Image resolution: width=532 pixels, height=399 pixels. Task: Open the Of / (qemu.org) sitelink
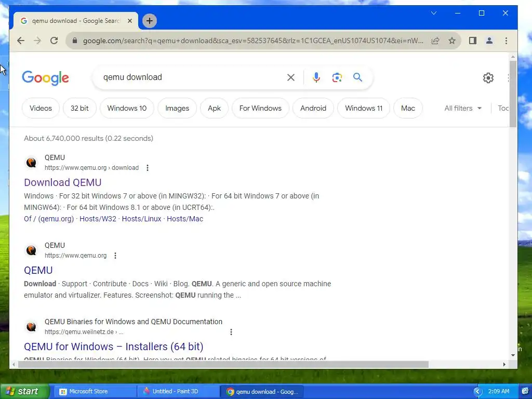(49, 219)
